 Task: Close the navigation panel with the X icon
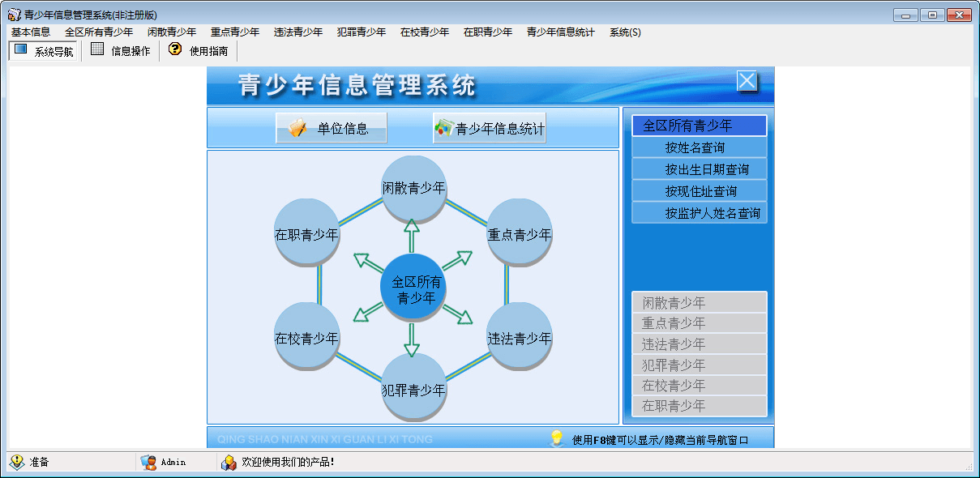[x=747, y=81]
